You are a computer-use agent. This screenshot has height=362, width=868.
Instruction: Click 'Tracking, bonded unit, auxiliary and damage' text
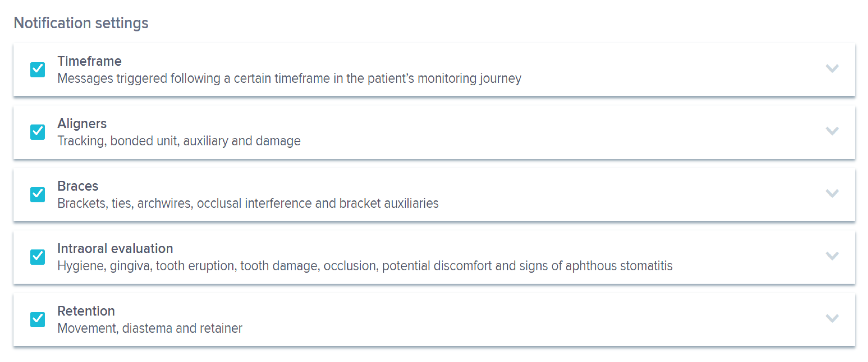(x=179, y=141)
